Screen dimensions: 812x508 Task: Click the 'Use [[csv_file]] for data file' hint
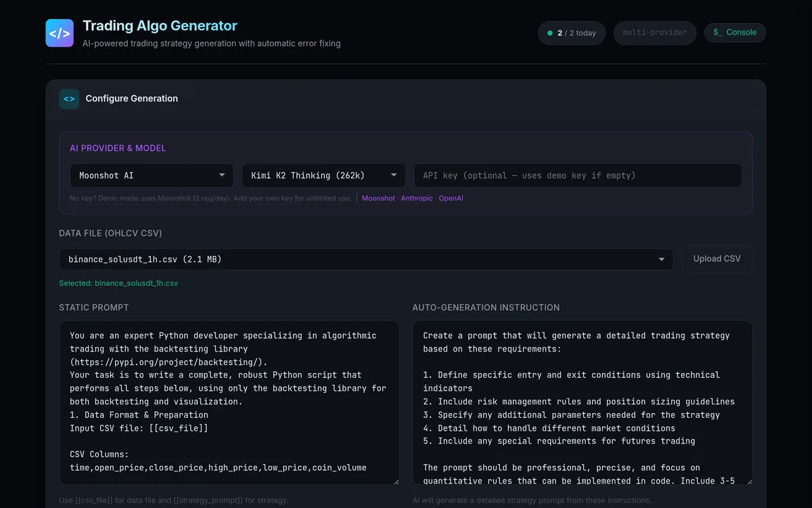click(x=174, y=501)
